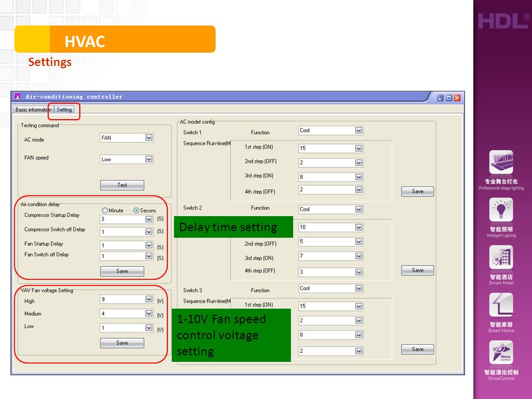The image size is (532, 399).
Task: Save the VAV Fan voltage setting
Action: click(122, 343)
